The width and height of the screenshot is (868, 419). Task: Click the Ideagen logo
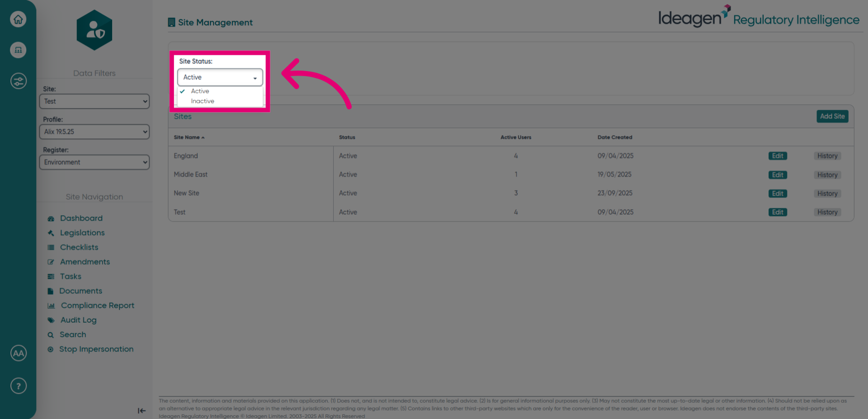pos(694,17)
